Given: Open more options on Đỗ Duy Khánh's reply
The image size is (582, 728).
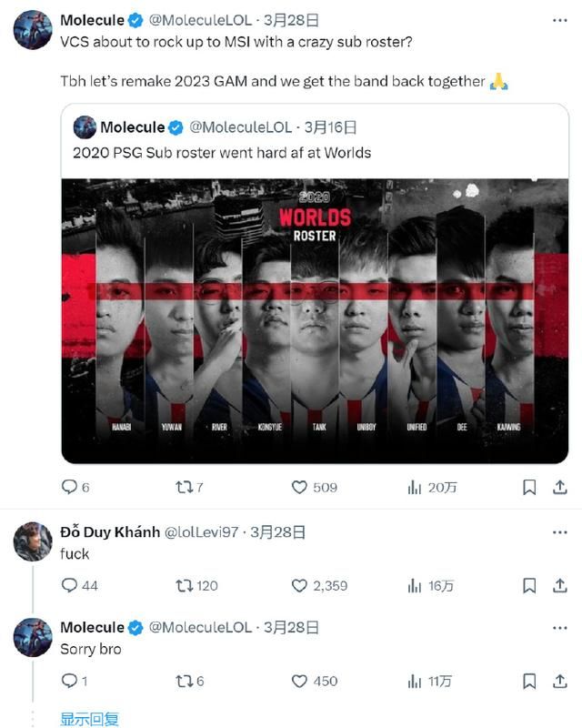Looking at the screenshot, I should tap(557, 531).
